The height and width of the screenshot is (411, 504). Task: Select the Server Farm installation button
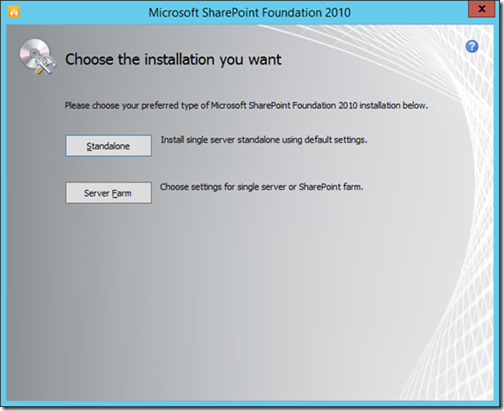coord(108,193)
